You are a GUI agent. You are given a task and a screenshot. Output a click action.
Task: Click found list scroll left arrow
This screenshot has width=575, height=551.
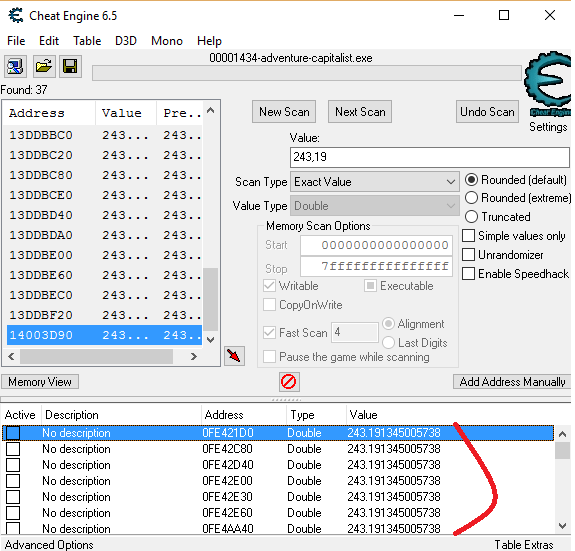pos(11,356)
